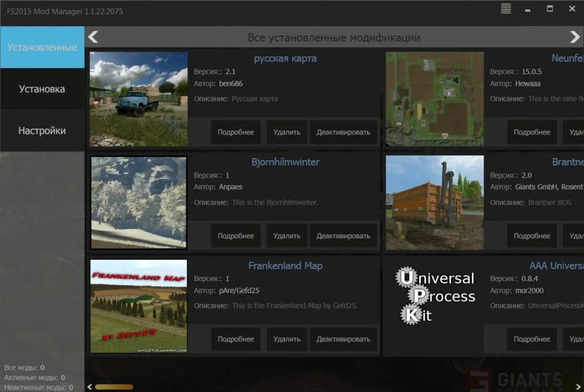The width and height of the screenshot is (584, 392).
Task: Click 'This is the Bjornhilmwinter.' description
Action: pos(275,203)
